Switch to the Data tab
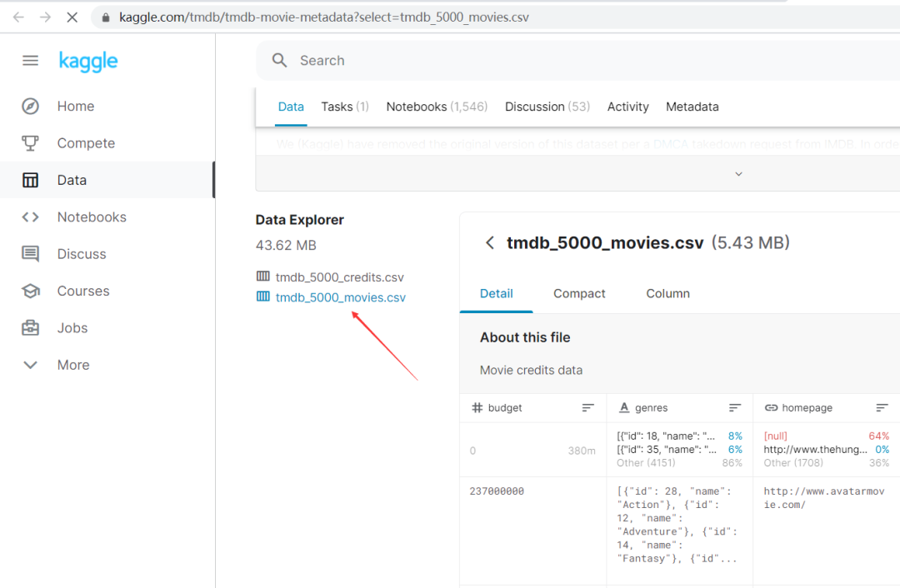 point(291,107)
